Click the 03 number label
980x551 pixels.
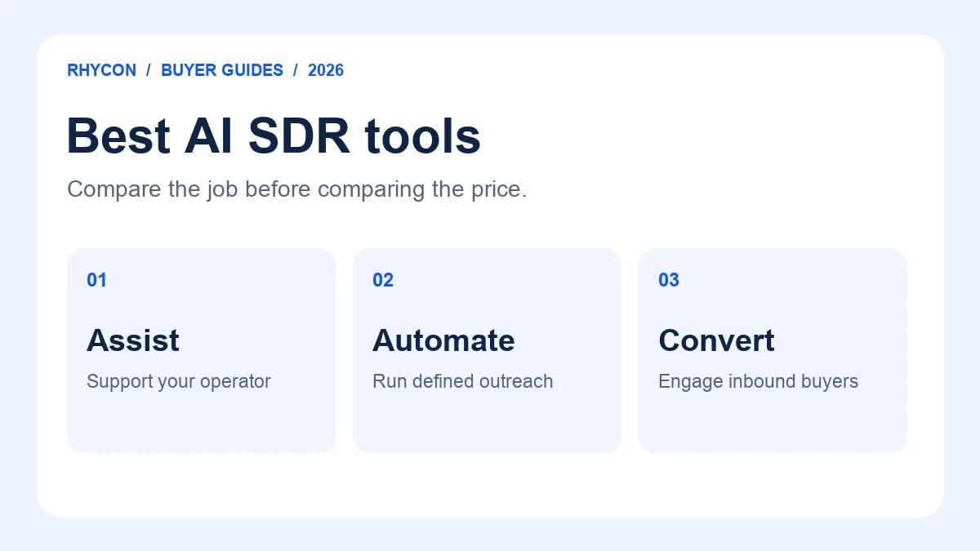pyautogui.click(x=669, y=280)
